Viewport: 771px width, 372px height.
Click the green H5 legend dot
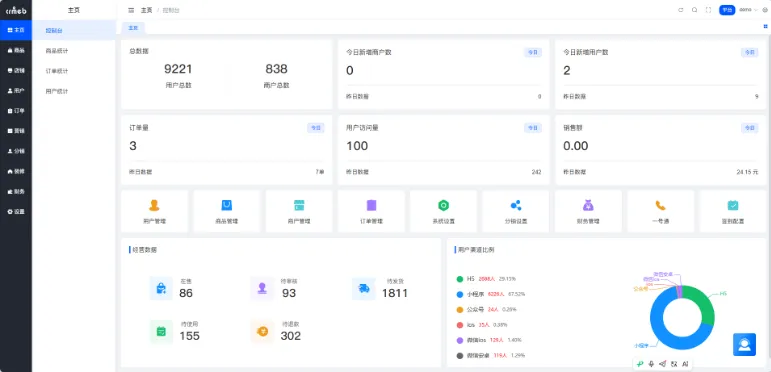point(460,279)
